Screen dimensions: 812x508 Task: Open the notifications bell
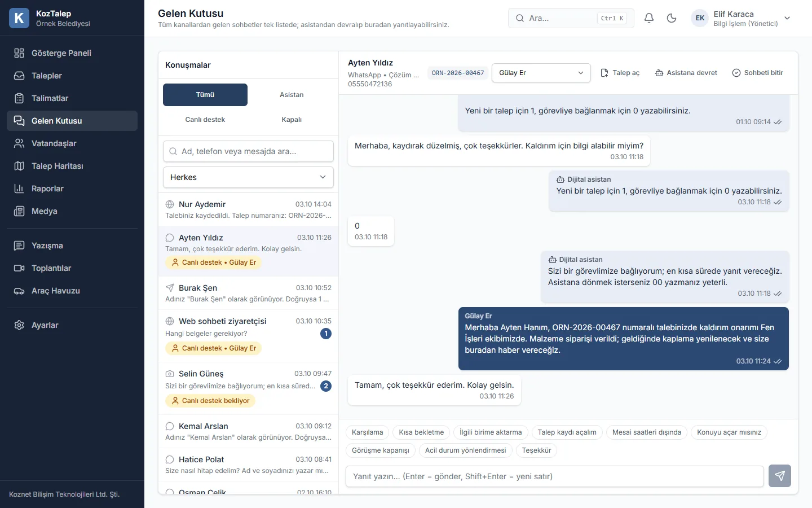tap(649, 18)
